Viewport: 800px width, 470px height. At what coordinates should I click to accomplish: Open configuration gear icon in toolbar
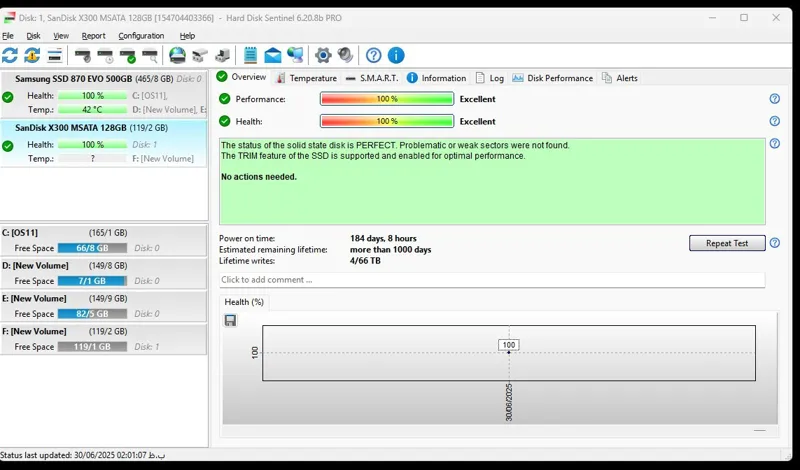coord(323,55)
